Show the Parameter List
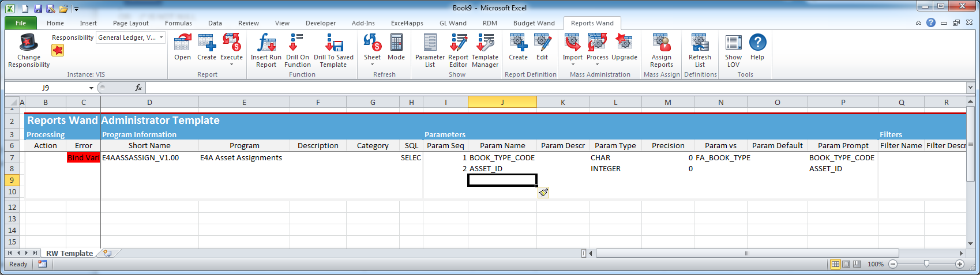Screen dimensions: 980x275 click(x=430, y=43)
